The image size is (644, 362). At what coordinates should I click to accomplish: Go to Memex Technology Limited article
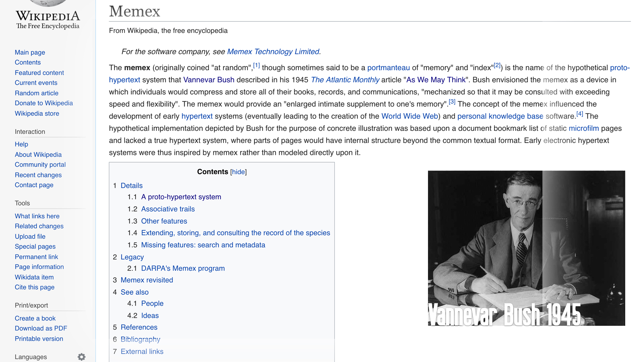point(273,52)
